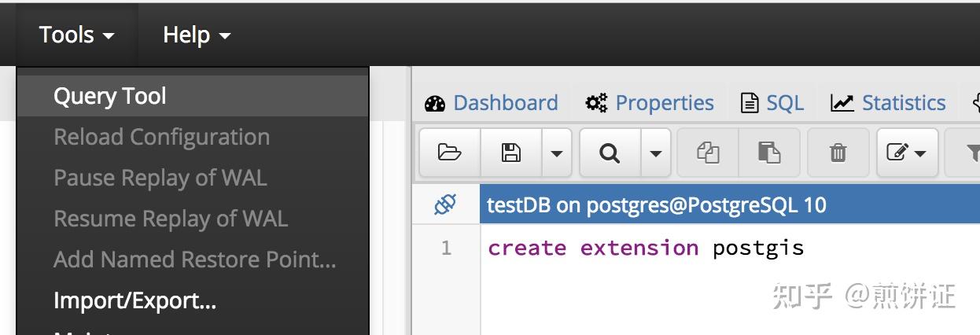Screen dimensions: 980x335
Task: Switch to the Dashboard tab
Action: pos(492,103)
